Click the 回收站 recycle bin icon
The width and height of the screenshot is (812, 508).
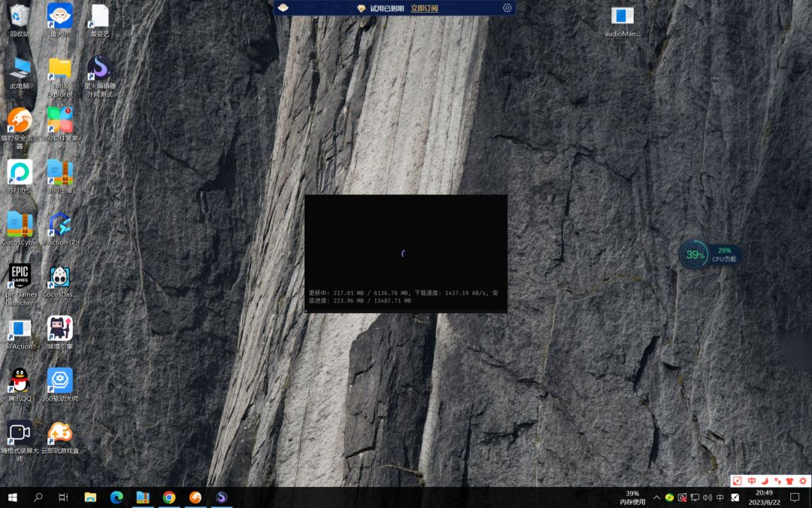tap(20, 21)
